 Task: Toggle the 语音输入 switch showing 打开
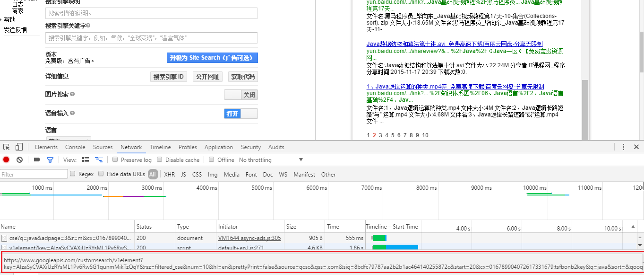coord(241,114)
